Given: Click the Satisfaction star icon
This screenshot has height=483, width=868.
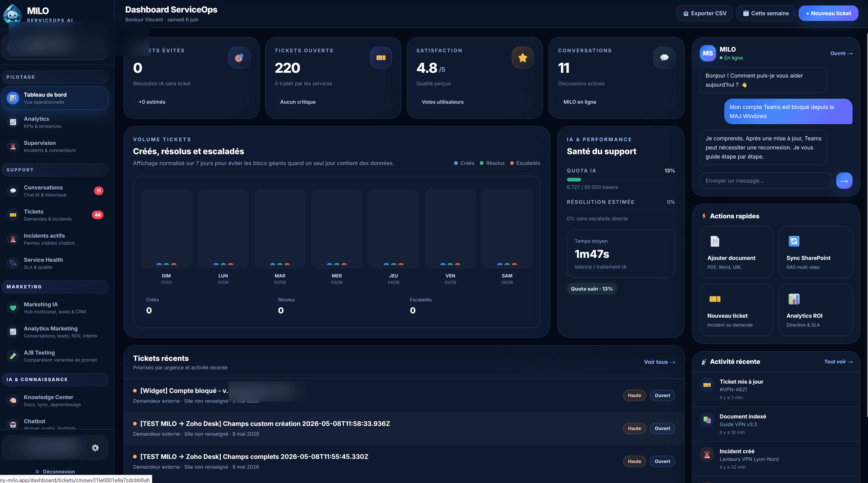Looking at the screenshot, I should (x=523, y=58).
